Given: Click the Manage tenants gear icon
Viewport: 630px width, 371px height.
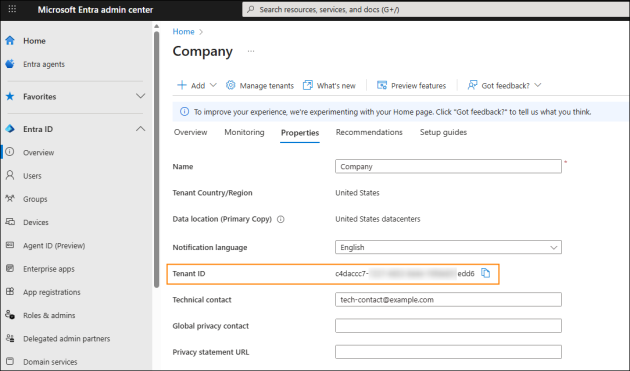Looking at the screenshot, I should pyautogui.click(x=230, y=85).
